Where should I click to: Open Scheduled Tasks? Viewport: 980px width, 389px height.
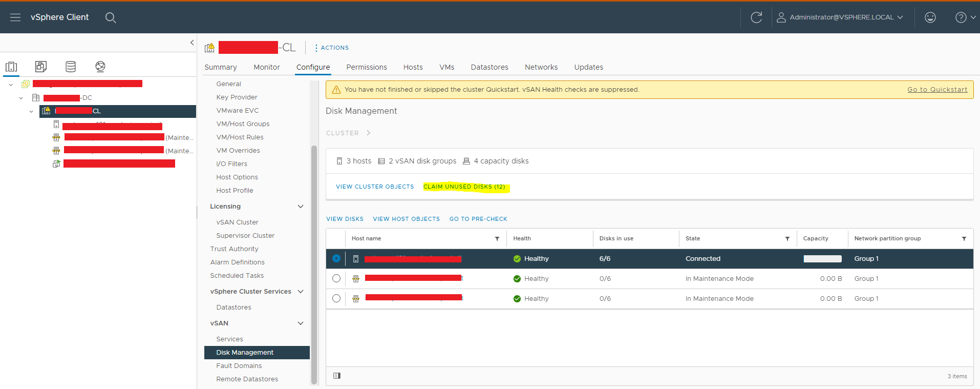[237, 276]
